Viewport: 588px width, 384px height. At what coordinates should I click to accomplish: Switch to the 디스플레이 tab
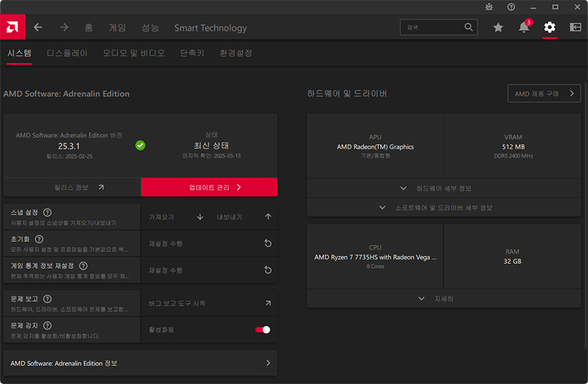pos(67,53)
